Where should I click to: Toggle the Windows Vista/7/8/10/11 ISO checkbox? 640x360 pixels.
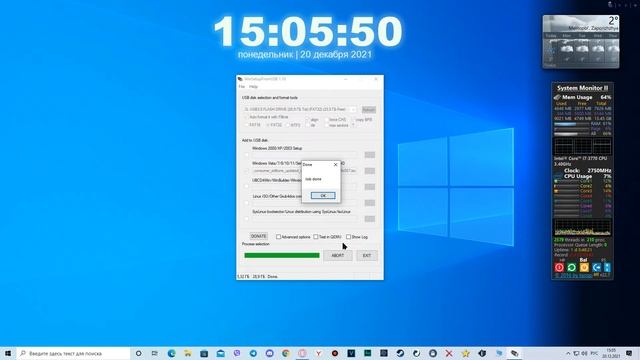coord(246,171)
